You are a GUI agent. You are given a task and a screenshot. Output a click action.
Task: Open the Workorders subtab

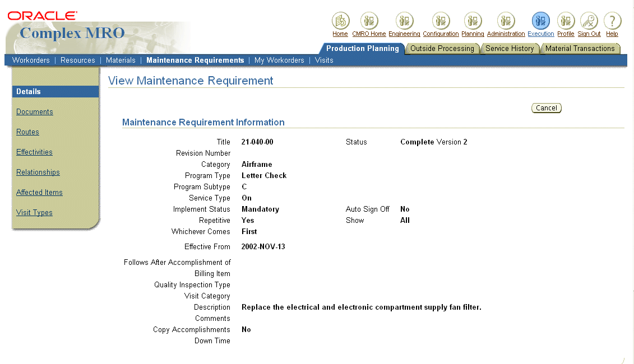31,60
